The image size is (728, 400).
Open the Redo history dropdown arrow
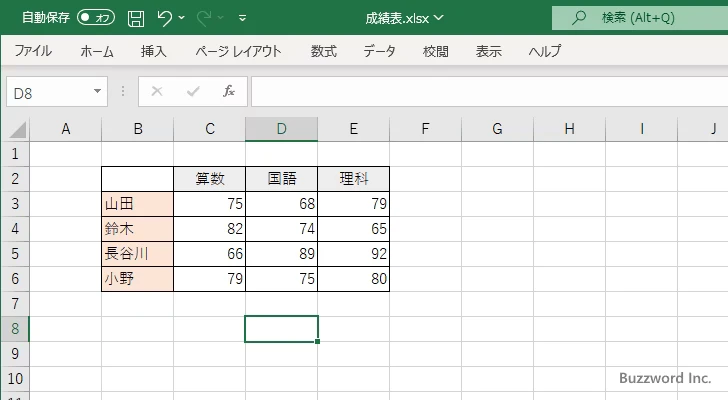(221, 18)
